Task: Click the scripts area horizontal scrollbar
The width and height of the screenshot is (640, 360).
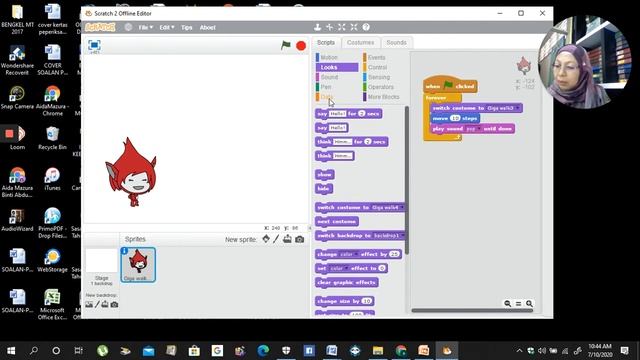Action: pyautogui.click(x=472, y=311)
